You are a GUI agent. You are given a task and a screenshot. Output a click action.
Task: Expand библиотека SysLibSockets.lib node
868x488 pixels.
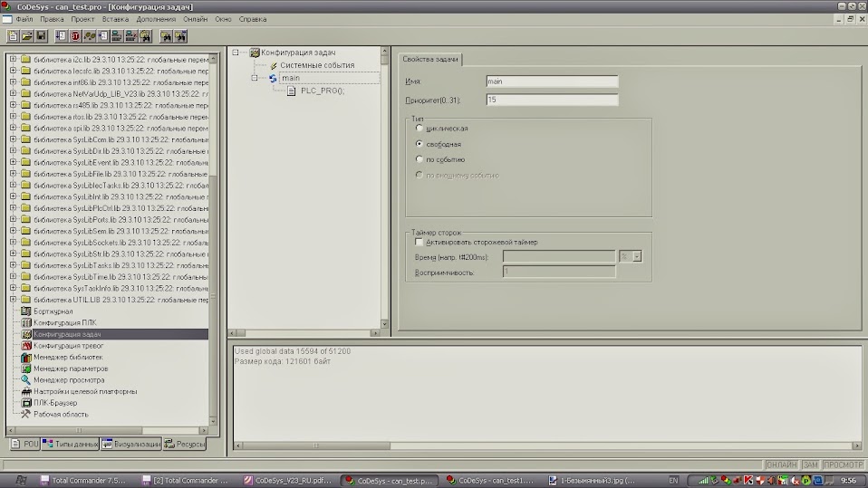14,242
